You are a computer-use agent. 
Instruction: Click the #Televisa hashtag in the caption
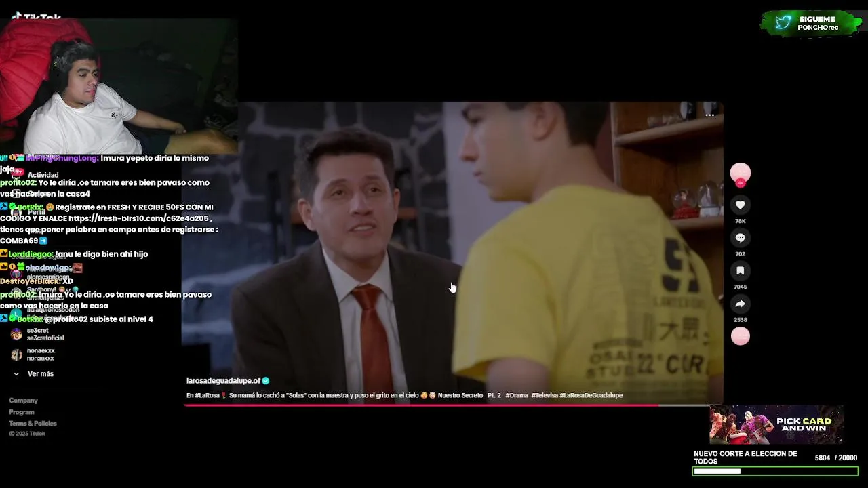pos(545,395)
